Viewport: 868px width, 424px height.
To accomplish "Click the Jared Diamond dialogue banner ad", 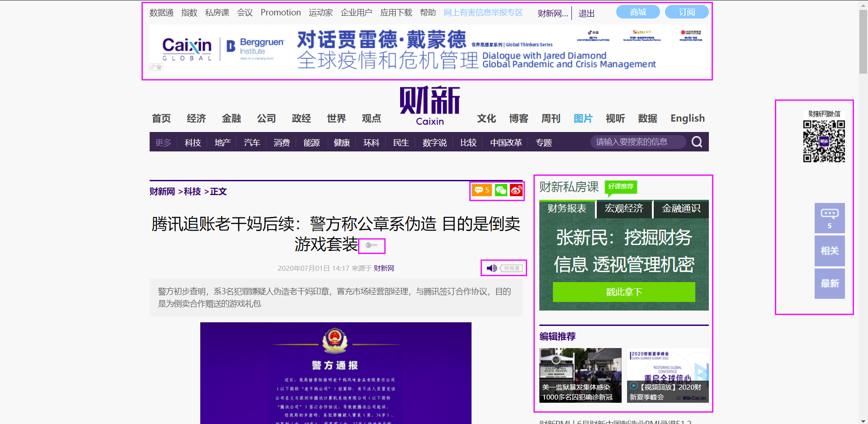I will 429,50.
